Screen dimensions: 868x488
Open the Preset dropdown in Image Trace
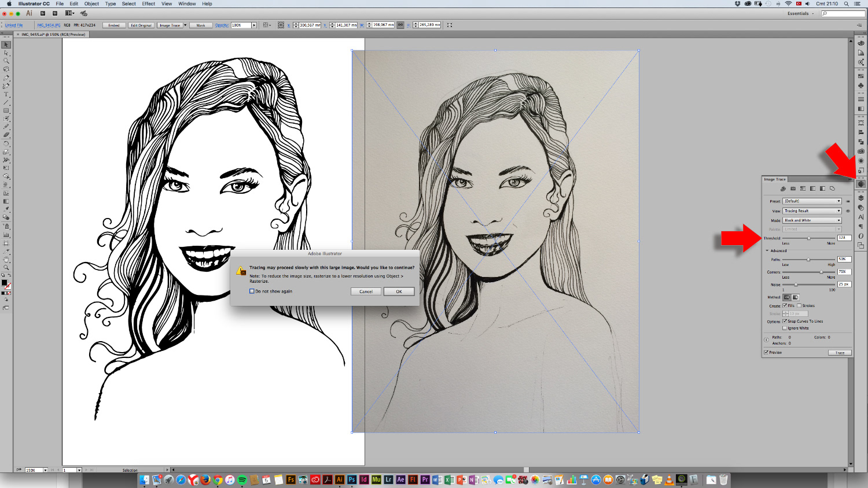[x=812, y=201]
